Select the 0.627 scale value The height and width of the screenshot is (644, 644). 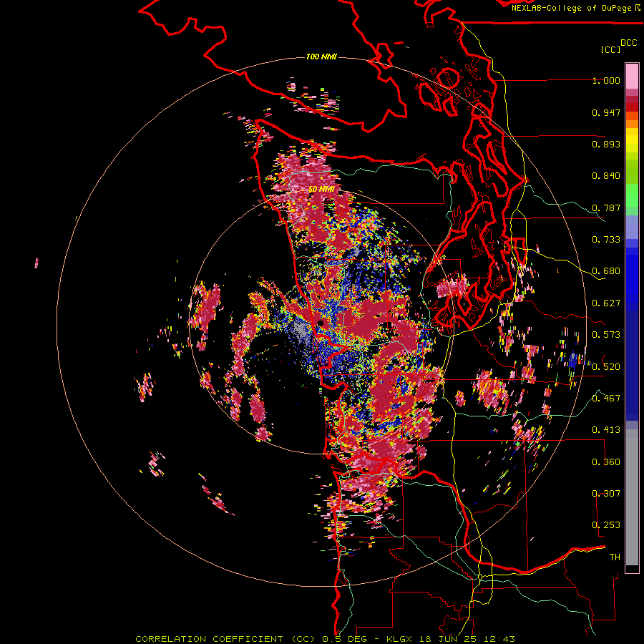point(606,303)
